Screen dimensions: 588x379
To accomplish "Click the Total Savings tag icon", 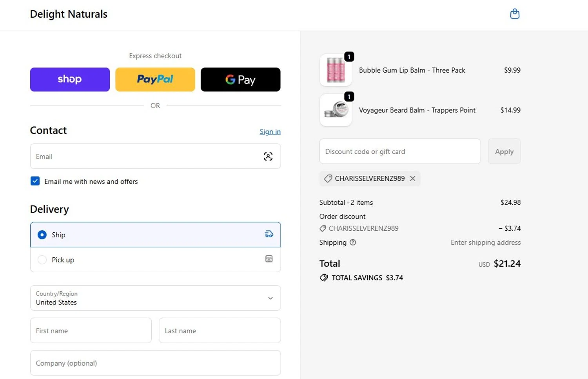I will [324, 278].
